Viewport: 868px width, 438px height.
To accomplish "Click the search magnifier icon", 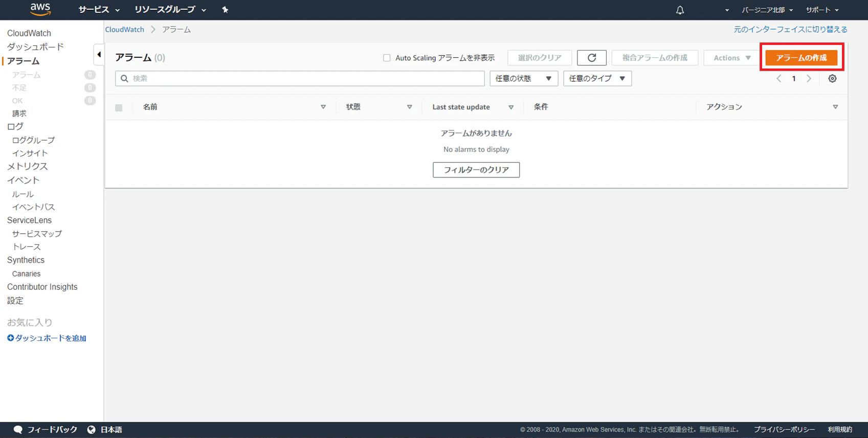I will (x=124, y=79).
